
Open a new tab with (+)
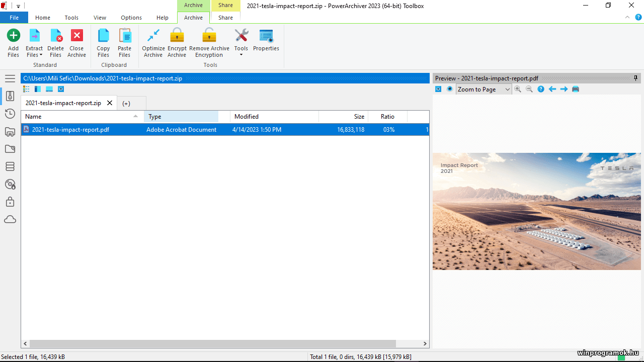coord(126,103)
